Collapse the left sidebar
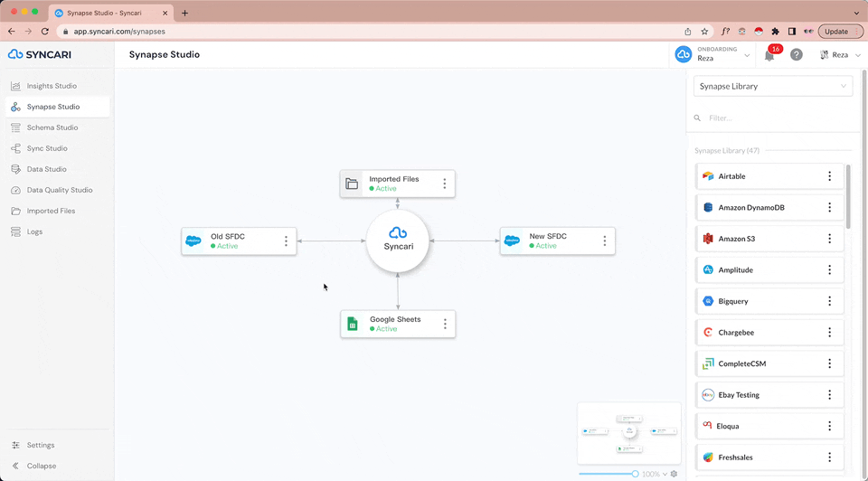The width and height of the screenshot is (868, 481). (41, 466)
